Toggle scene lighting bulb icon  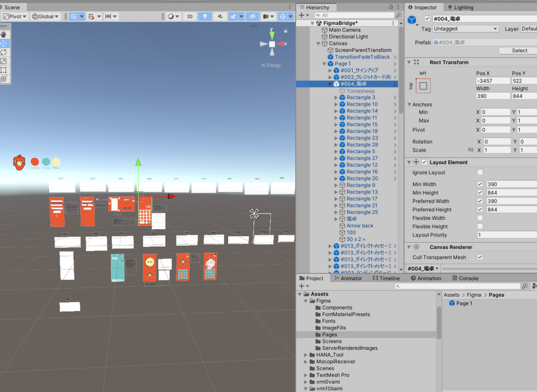(x=205, y=17)
